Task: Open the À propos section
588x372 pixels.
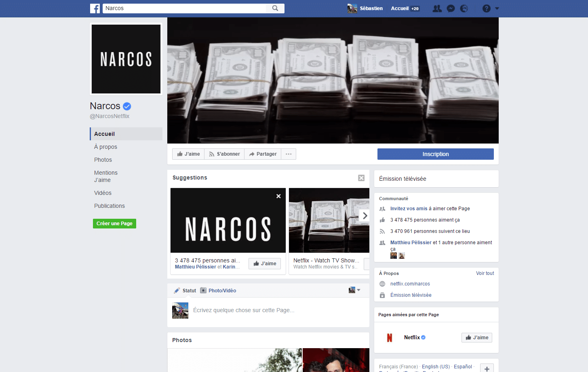Action: pyautogui.click(x=105, y=147)
